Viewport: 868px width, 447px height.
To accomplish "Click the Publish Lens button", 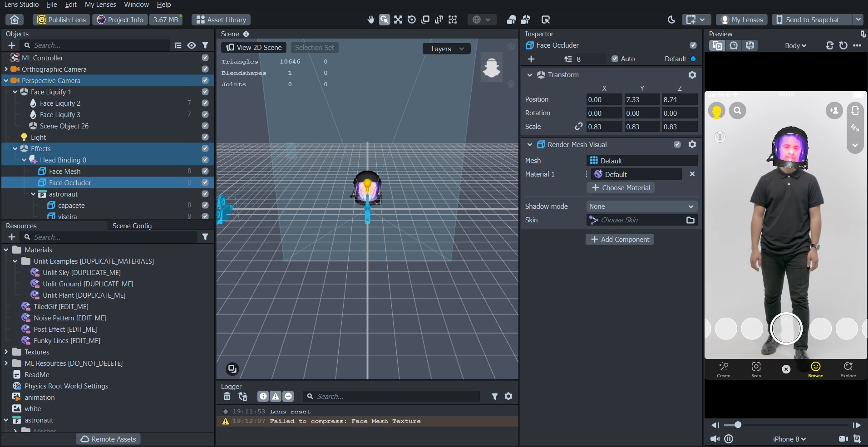I will 61,20.
